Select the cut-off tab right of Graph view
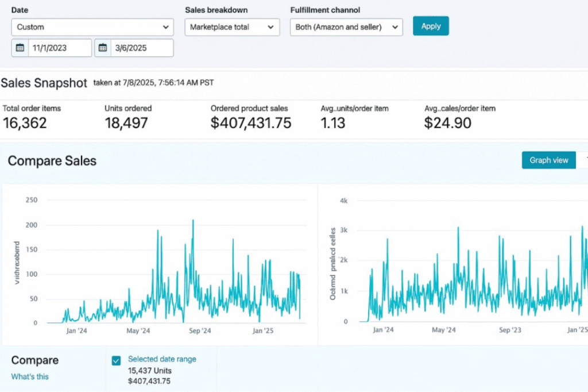This screenshot has height=392, width=588. tap(583, 160)
